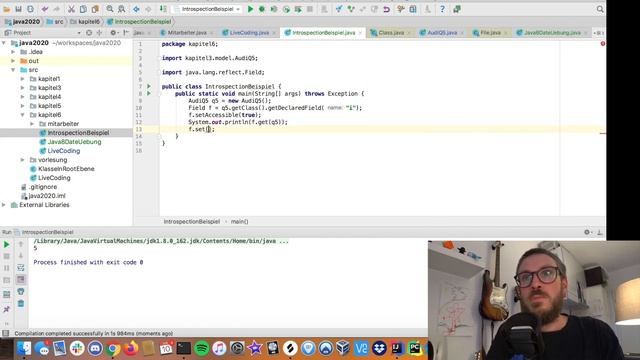Collapse the kapitel6 package
The image size is (640, 360).
[22, 115]
